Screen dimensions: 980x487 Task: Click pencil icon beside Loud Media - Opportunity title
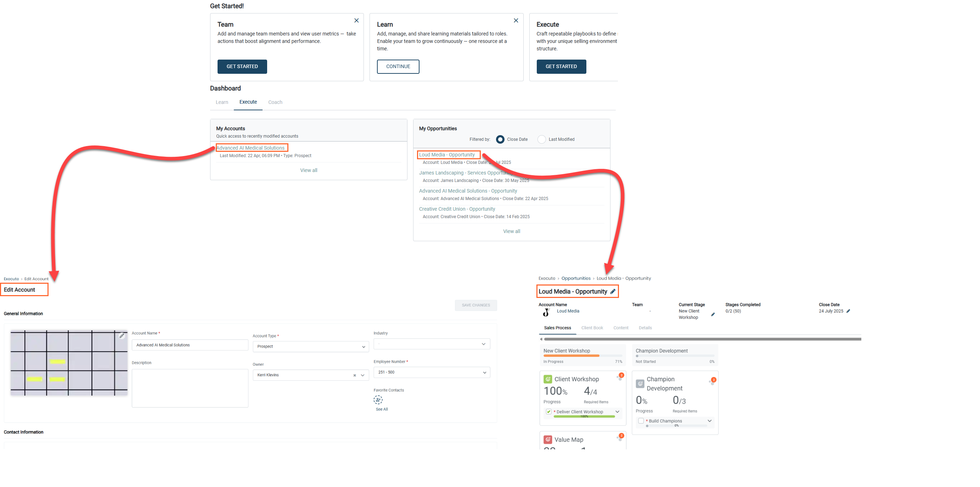[x=613, y=291]
